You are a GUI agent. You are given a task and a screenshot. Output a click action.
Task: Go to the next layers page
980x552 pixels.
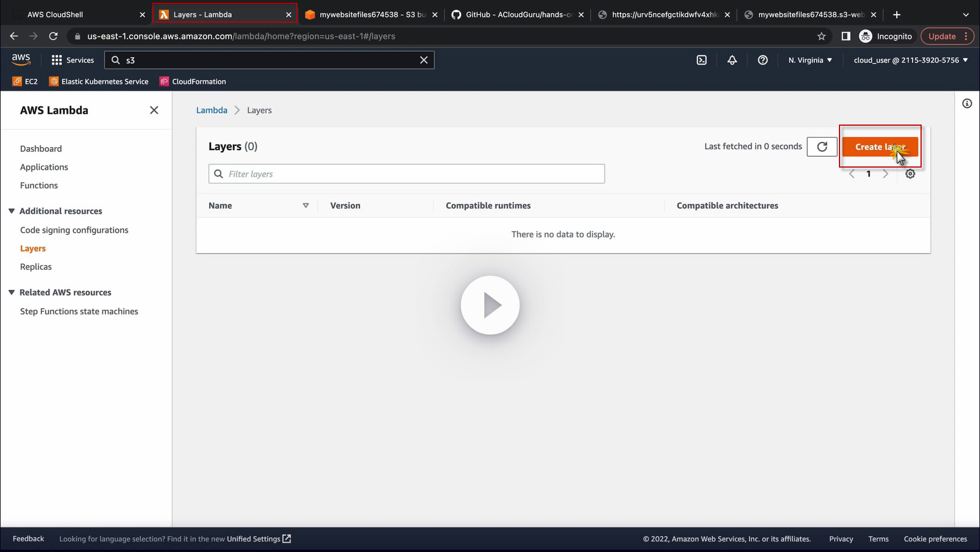(x=885, y=174)
